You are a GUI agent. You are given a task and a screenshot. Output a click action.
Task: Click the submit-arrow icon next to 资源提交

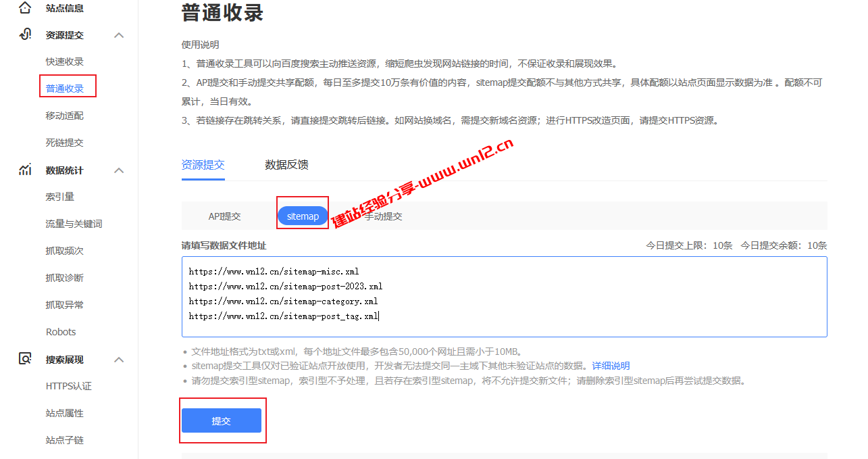[25, 34]
